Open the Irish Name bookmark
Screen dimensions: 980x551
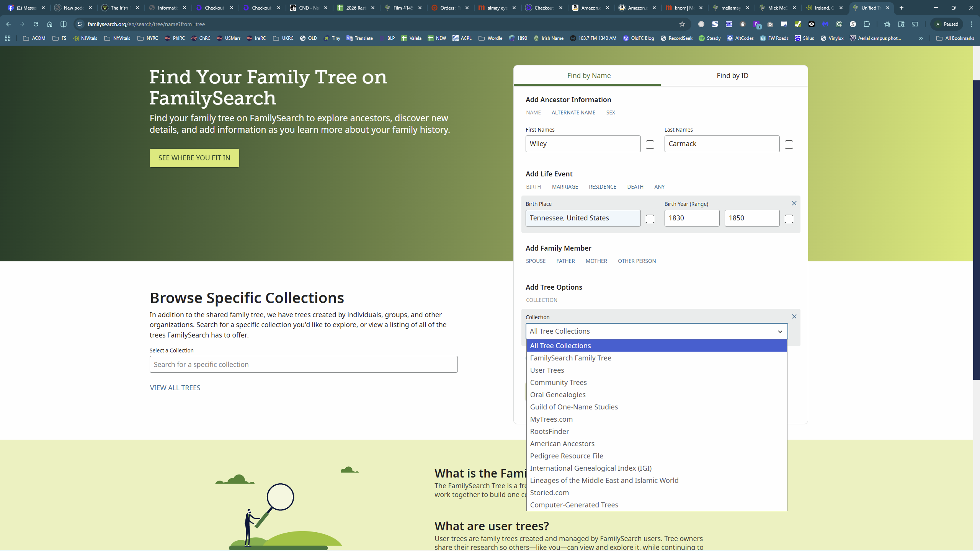click(549, 38)
